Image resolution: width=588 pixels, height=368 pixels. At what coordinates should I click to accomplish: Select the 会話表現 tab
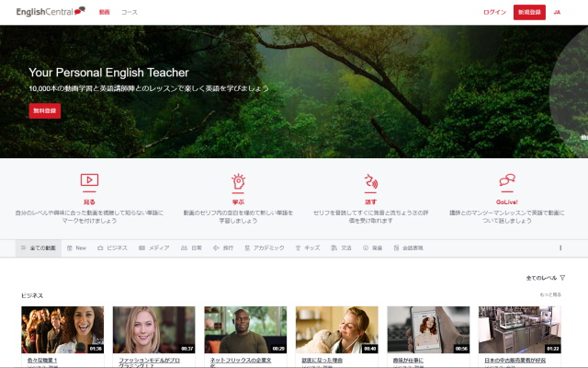click(408, 248)
